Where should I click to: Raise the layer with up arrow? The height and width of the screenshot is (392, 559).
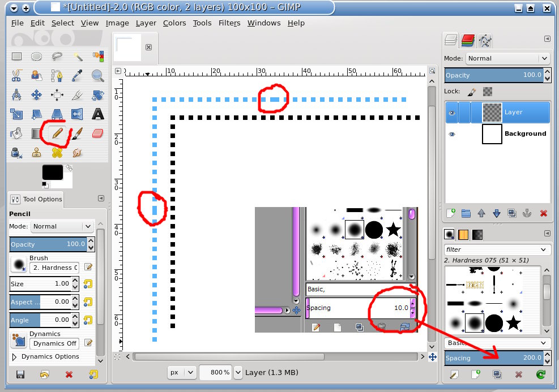click(481, 213)
